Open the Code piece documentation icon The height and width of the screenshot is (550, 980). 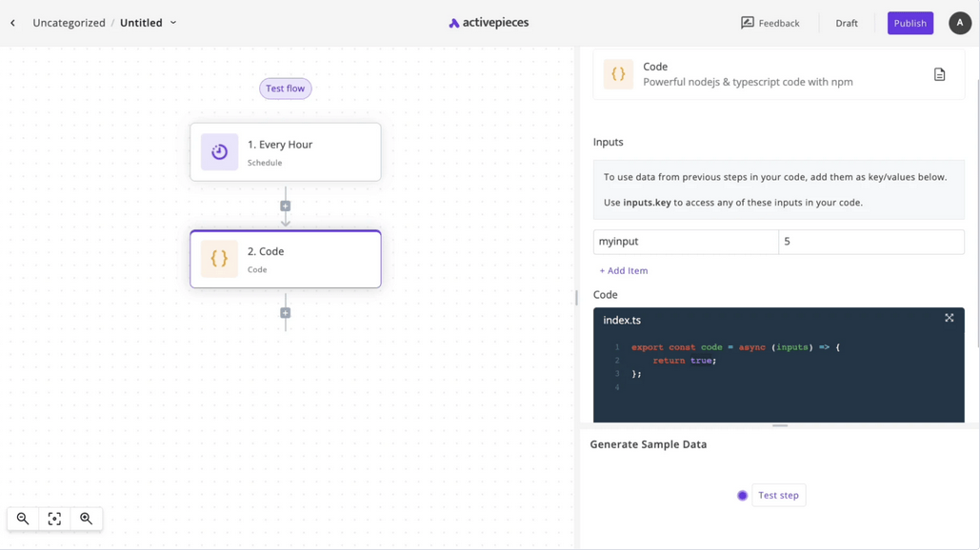tap(939, 73)
